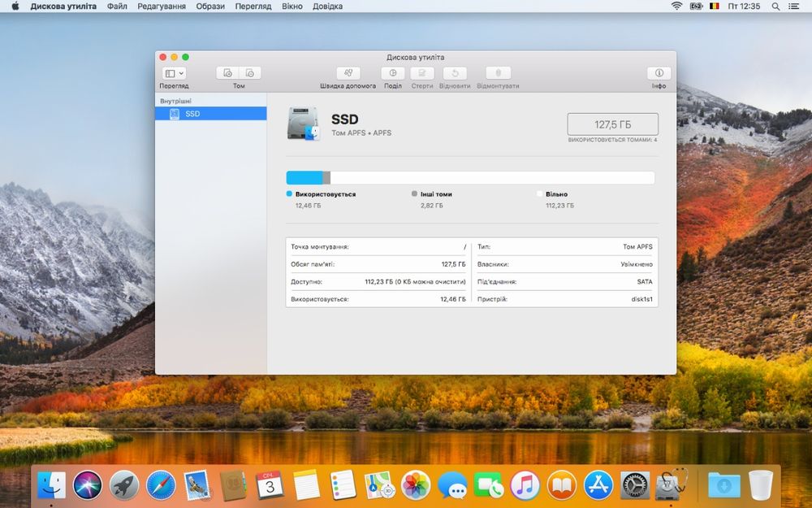Open the Перегляд menu in menu bar
Viewport: 812px width, 508px height.
coord(253,7)
